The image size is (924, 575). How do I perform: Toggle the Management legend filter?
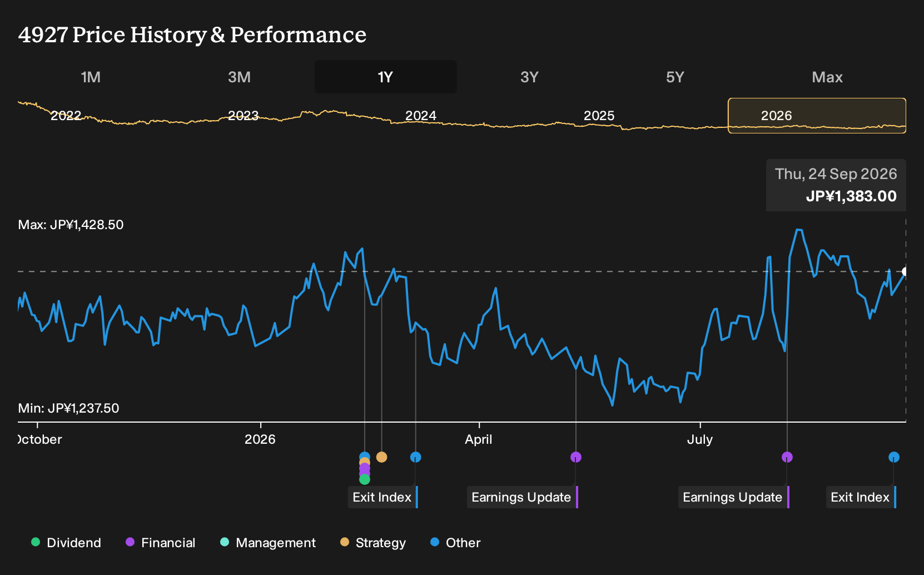coord(268,543)
